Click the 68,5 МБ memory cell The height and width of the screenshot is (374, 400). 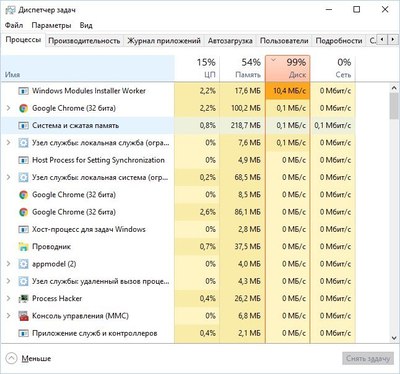click(242, 177)
